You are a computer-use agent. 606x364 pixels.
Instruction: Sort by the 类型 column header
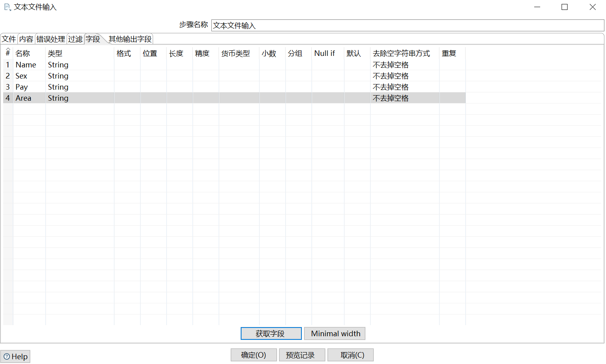(80, 53)
